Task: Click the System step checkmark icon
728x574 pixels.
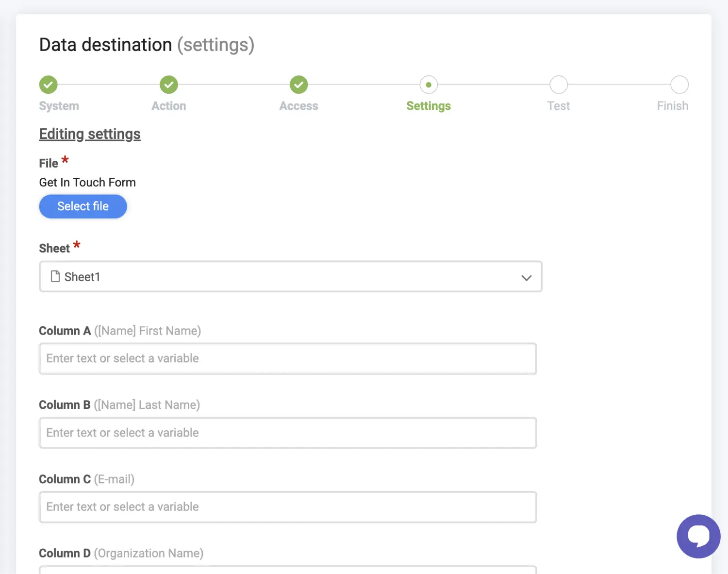Action: pyautogui.click(x=48, y=84)
